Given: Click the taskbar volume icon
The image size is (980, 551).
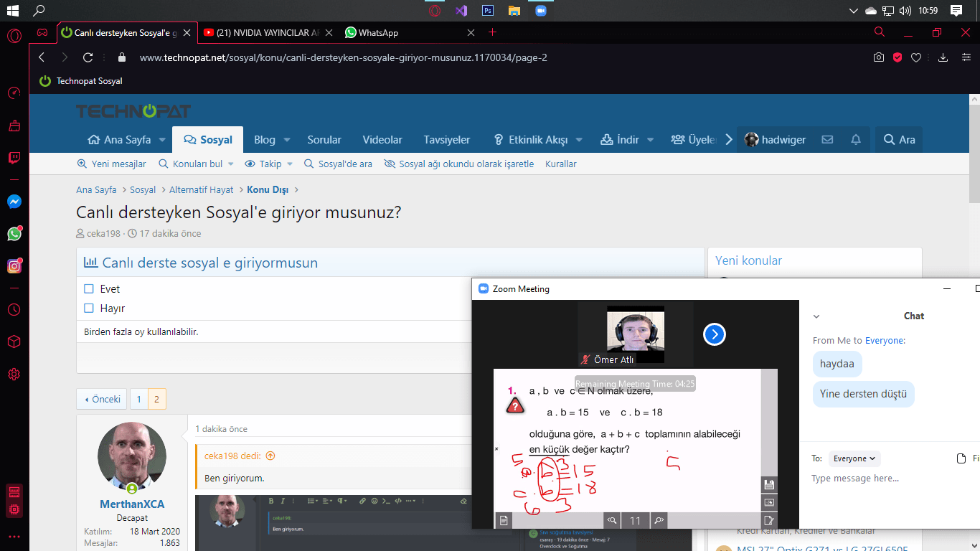Looking at the screenshot, I should click(x=905, y=11).
